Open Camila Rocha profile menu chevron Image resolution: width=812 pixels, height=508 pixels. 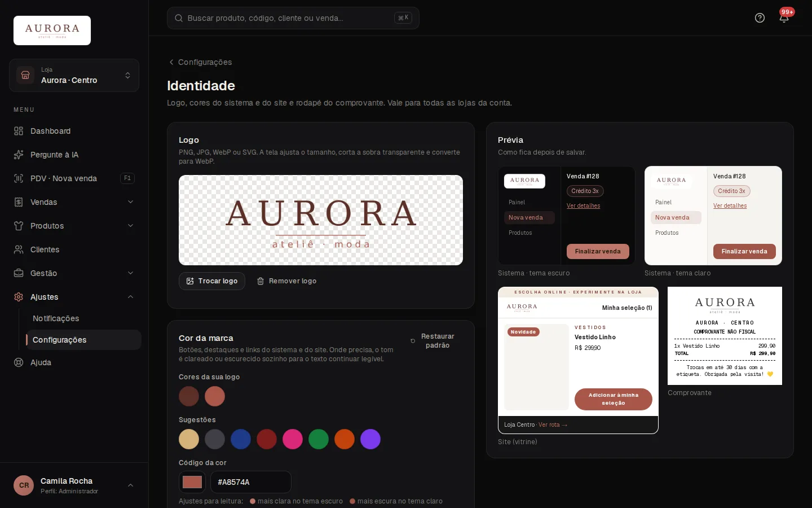(x=131, y=485)
